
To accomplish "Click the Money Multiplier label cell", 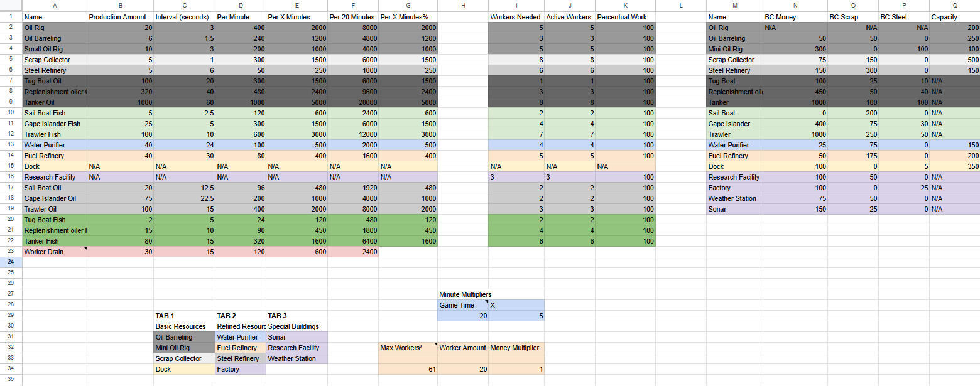I will [x=516, y=348].
